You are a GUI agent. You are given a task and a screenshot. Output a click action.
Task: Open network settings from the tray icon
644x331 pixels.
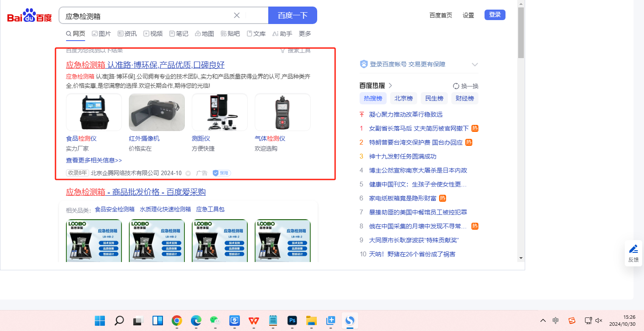click(x=589, y=321)
